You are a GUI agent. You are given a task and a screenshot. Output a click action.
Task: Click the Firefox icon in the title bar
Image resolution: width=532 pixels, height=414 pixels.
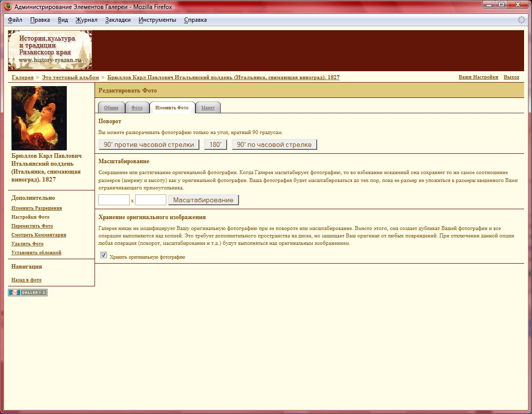click(x=8, y=6)
